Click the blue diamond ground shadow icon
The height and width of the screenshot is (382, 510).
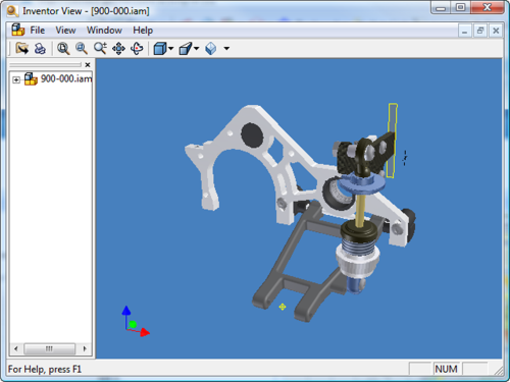click(x=211, y=49)
